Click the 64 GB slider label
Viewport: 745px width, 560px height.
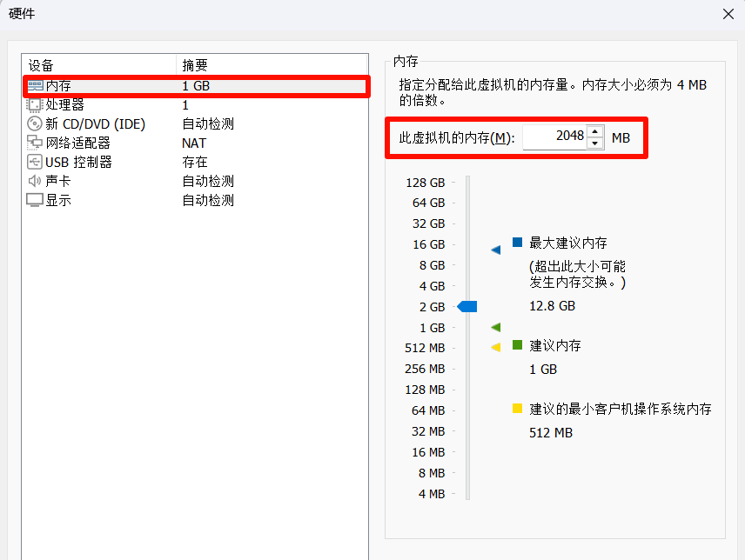[x=428, y=203]
